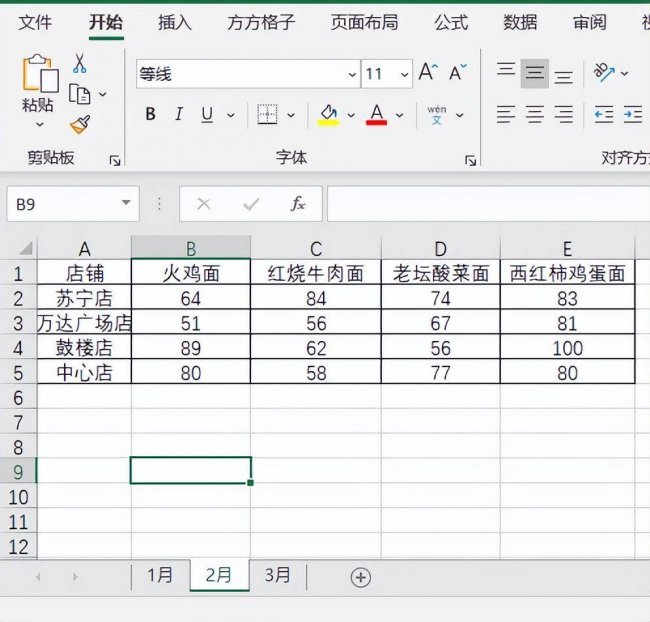
Task: Click cancel X in formula bar
Action: point(204,204)
